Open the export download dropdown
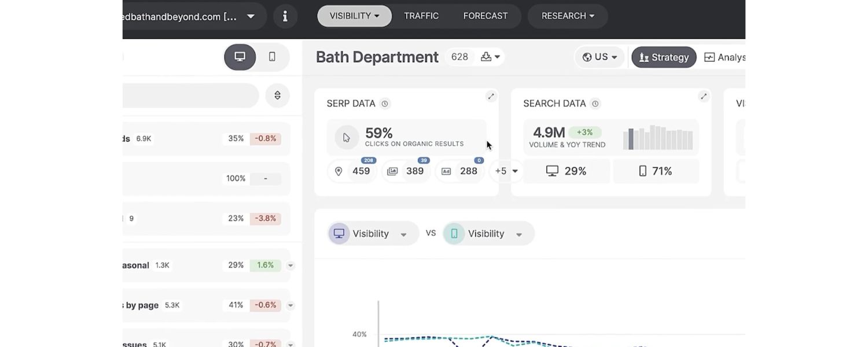The height and width of the screenshot is (347, 868). point(490,57)
